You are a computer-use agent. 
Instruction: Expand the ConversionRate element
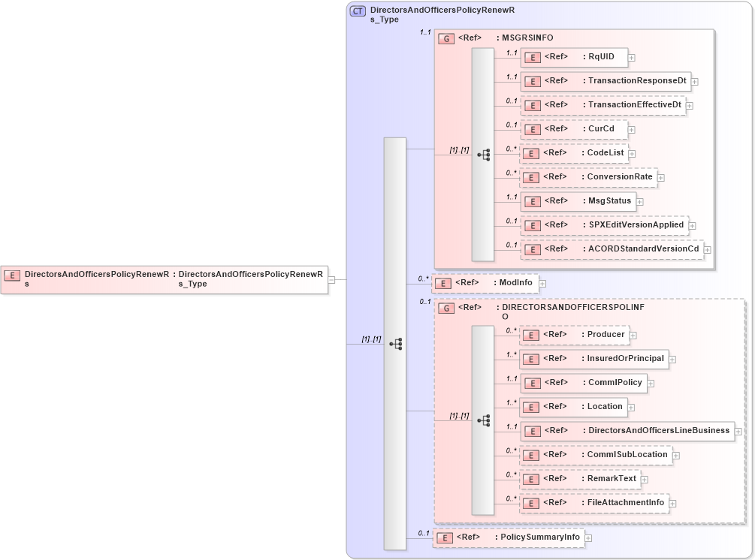pyautogui.click(x=661, y=177)
